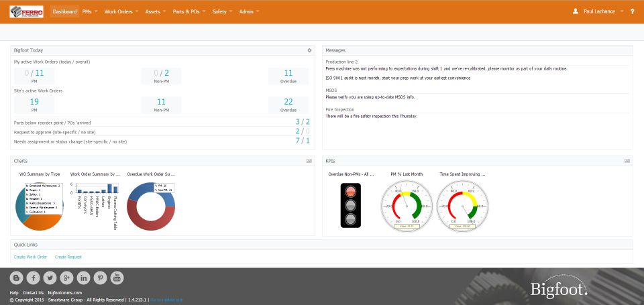Image resolution: width=644 pixels, height=305 pixels.
Task: Open the Twitter social icon
Action: click(50, 278)
